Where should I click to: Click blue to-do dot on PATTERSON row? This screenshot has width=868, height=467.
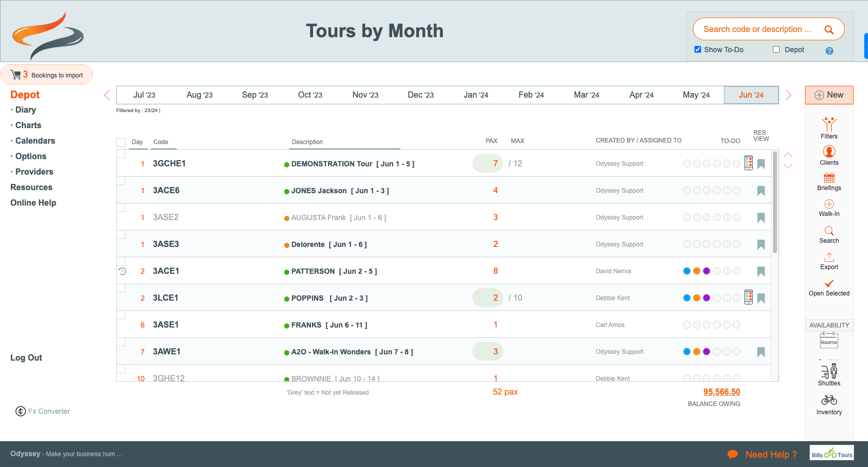(x=687, y=271)
